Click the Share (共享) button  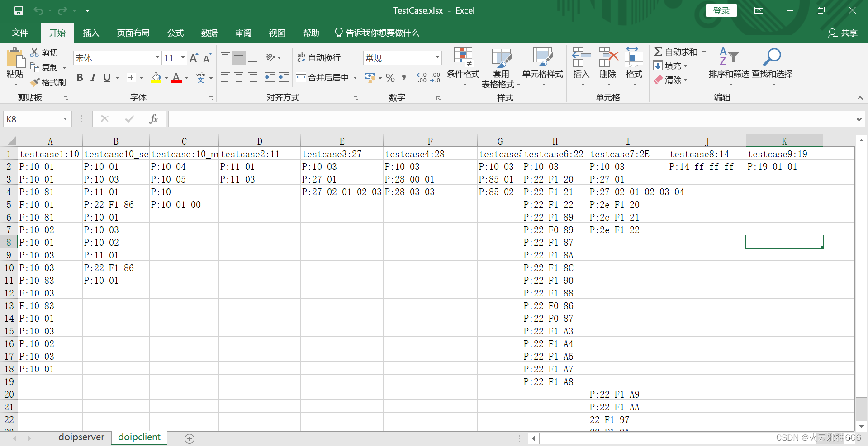point(843,33)
